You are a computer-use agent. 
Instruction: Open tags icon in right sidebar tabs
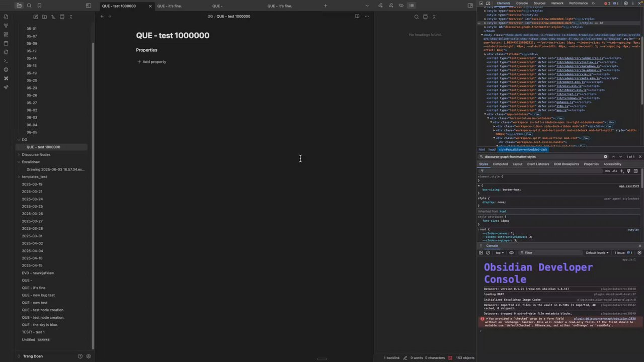(401, 6)
